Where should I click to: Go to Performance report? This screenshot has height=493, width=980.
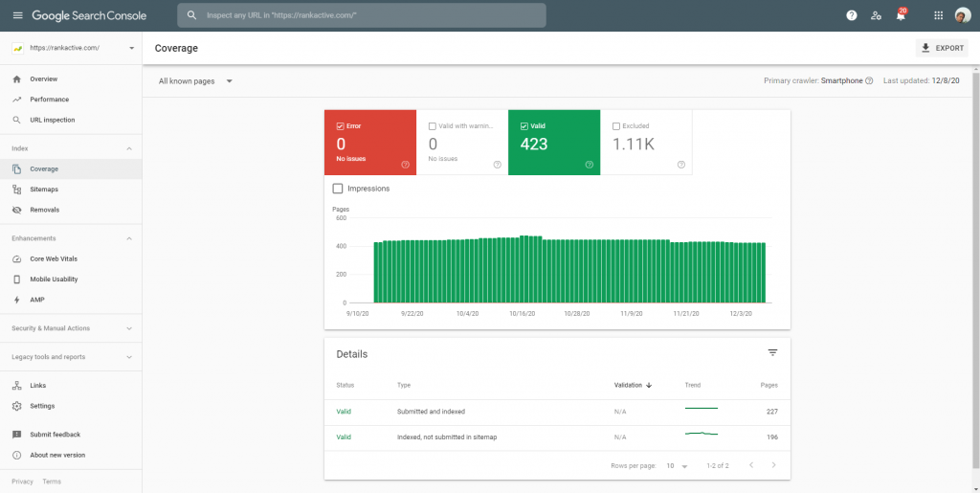point(71,100)
